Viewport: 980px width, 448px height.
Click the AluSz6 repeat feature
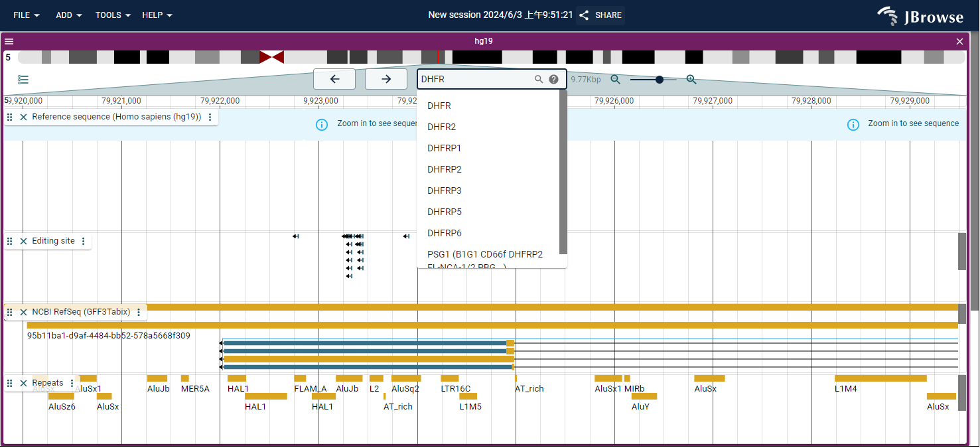[x=61, y=396]
